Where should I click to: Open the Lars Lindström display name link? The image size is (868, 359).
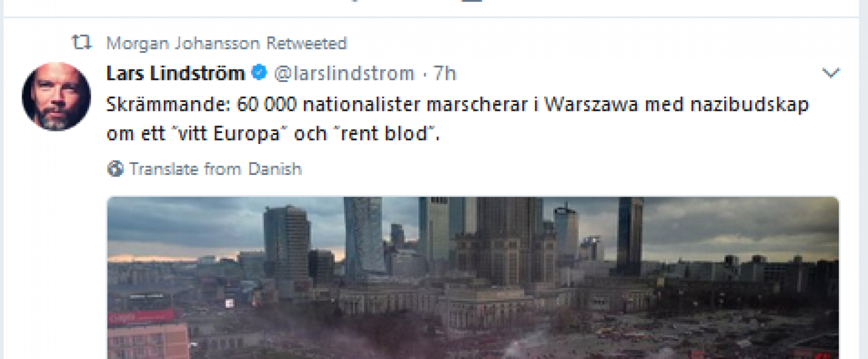[x=175, y=73]
